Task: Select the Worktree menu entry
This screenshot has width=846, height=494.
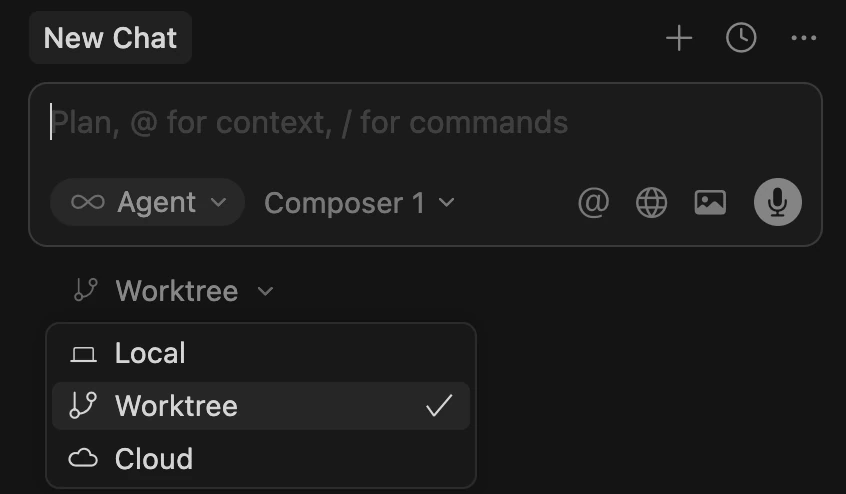Action: coord(176,406)
